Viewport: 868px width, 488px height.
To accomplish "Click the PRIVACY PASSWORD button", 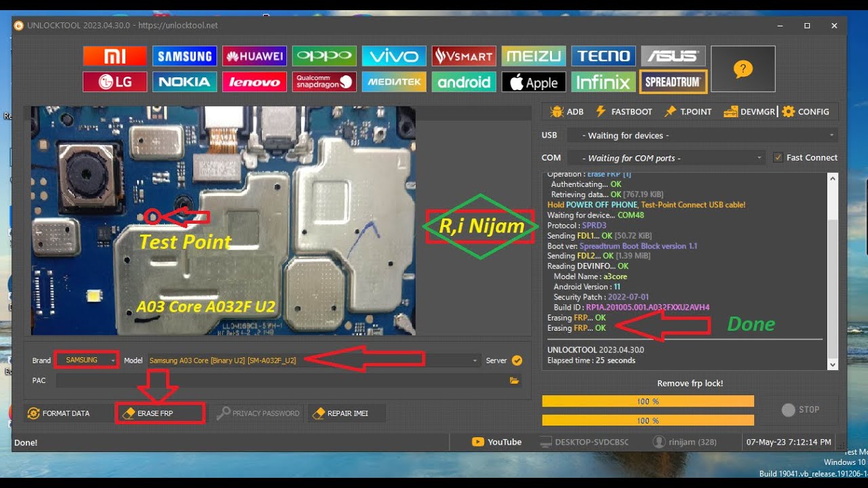I will click(x=258, y=413).
